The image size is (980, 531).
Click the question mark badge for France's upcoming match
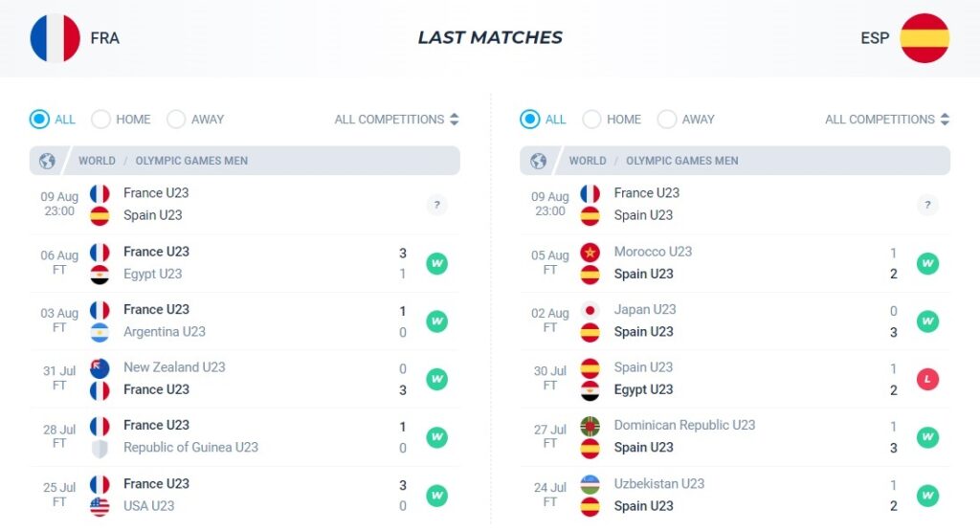point(436,205)
